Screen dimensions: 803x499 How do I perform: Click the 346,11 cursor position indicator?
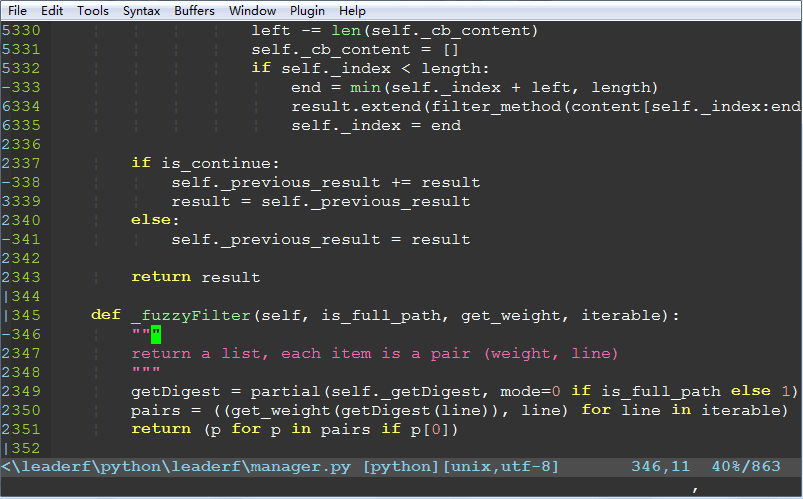pos(661,467)
